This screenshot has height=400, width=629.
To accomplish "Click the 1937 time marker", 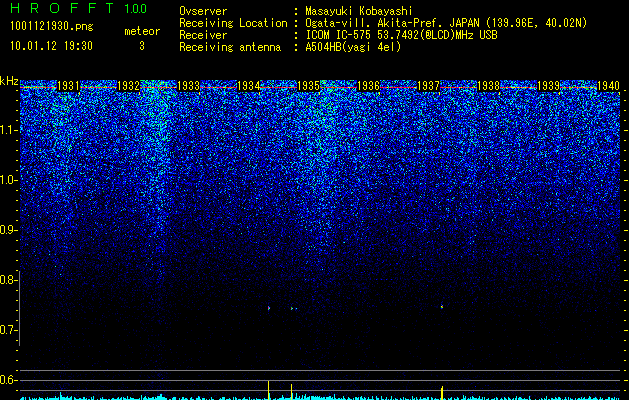I will tap(428, 86).
